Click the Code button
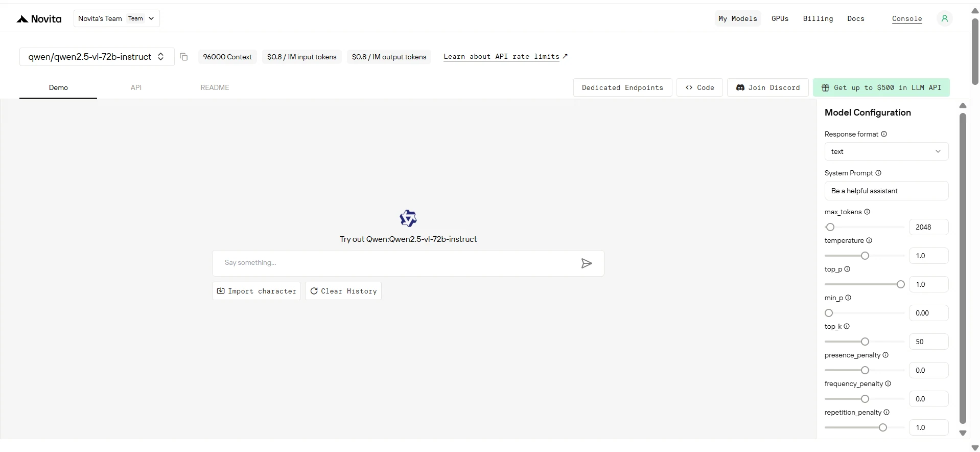 [x=699, y=87]
